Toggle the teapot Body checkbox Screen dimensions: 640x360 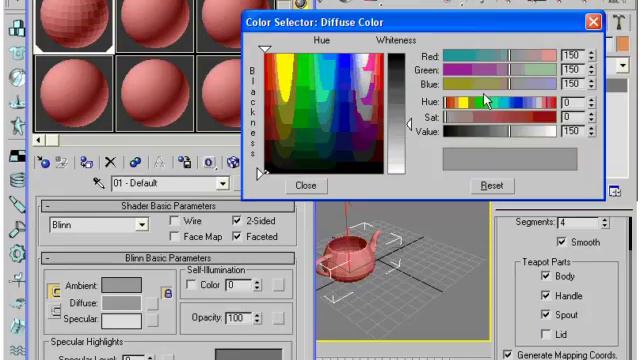tap(546, 276)
